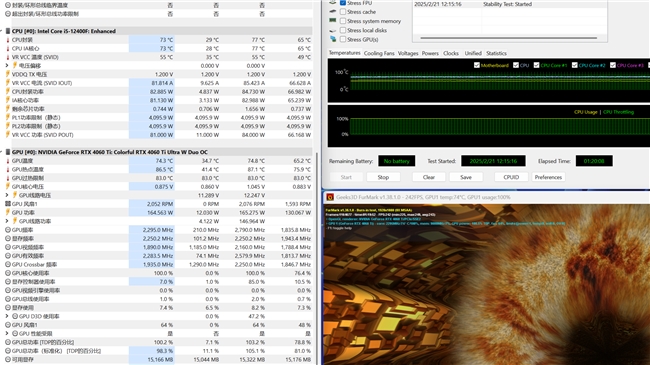This screenshot has width=650, height=365.
Task: Enable the Stress cache checkbox
Action: [x=343, y=12]
